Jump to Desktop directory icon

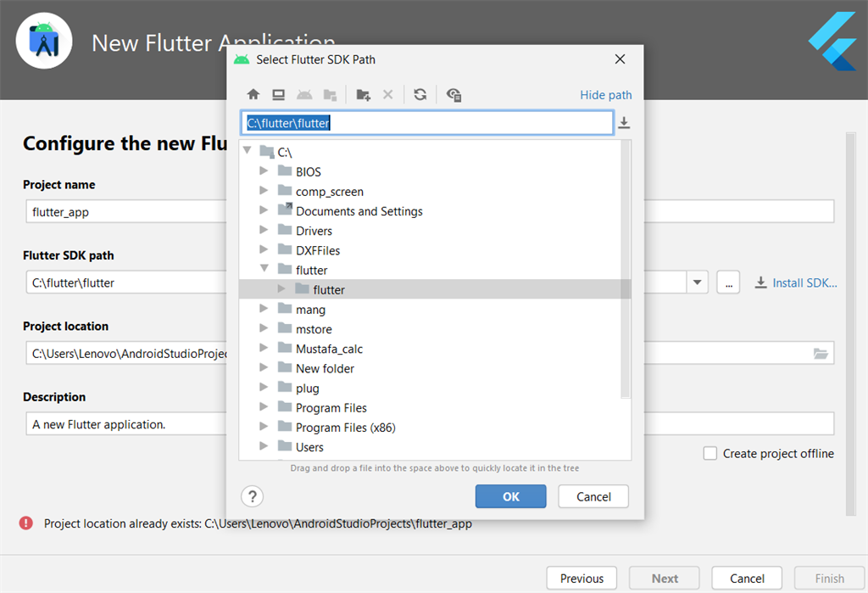click(278, 95)
